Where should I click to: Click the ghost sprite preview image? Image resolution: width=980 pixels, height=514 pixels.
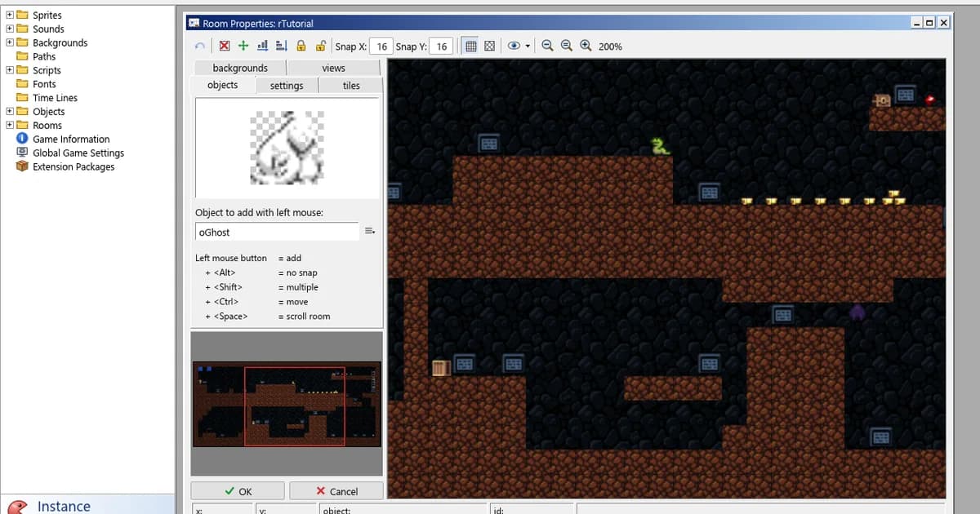click(287, 146)
